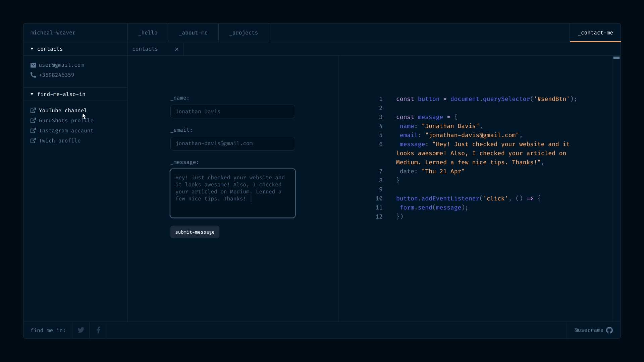Switch to the _hello tab
Screen dimensions: 644x362
[x=148, y=33]
